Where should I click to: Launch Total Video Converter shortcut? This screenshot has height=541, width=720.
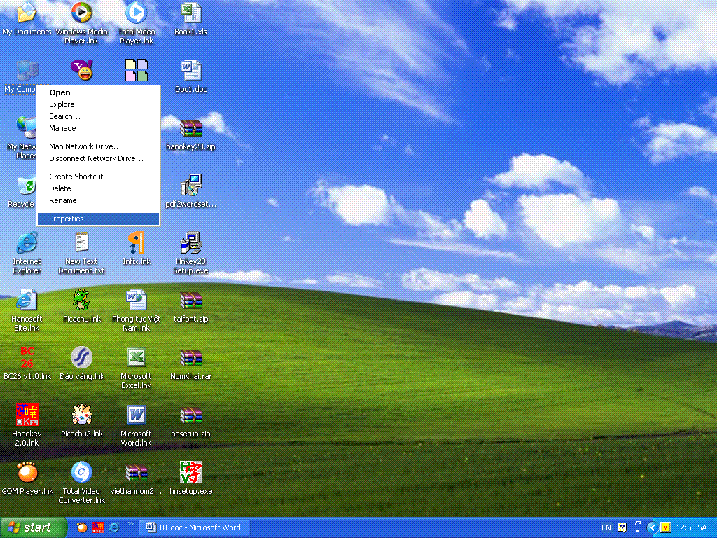pyautogui.click(x=81, y=472)
